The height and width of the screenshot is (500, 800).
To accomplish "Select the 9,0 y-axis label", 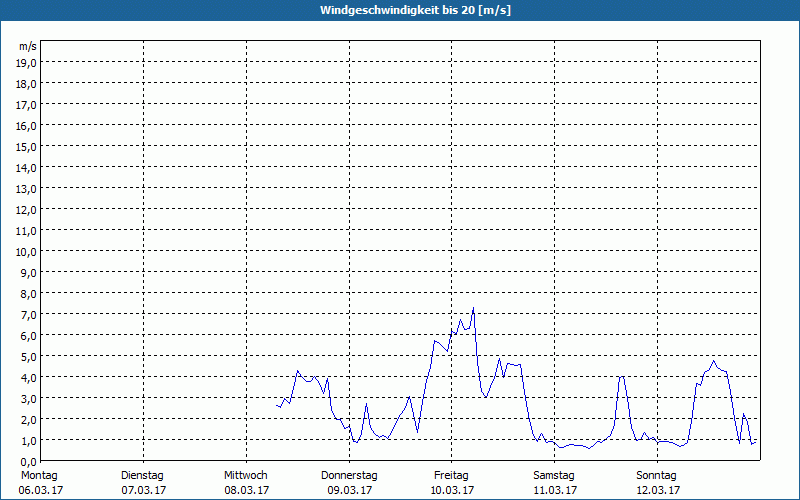I will (29, 273).
